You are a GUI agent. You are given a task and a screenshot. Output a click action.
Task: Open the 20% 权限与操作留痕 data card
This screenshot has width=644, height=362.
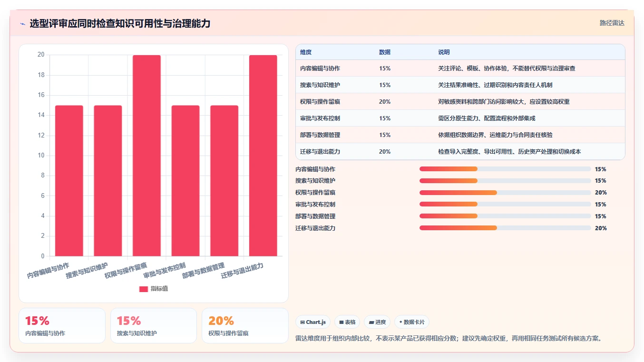click(x=245, y=326)
